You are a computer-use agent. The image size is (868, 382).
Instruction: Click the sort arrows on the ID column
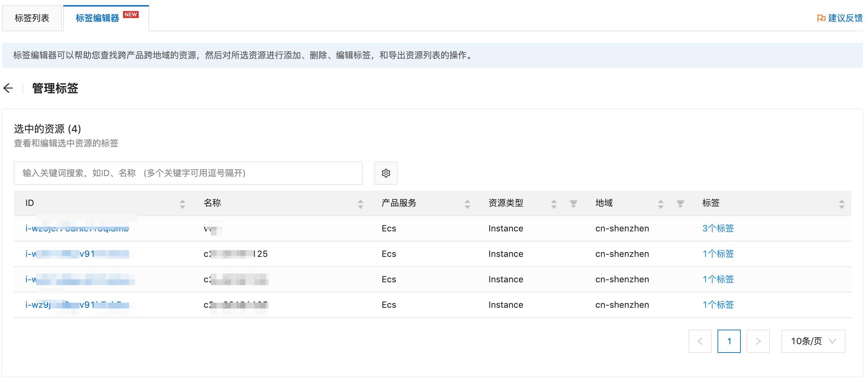[x=182, y=204]
